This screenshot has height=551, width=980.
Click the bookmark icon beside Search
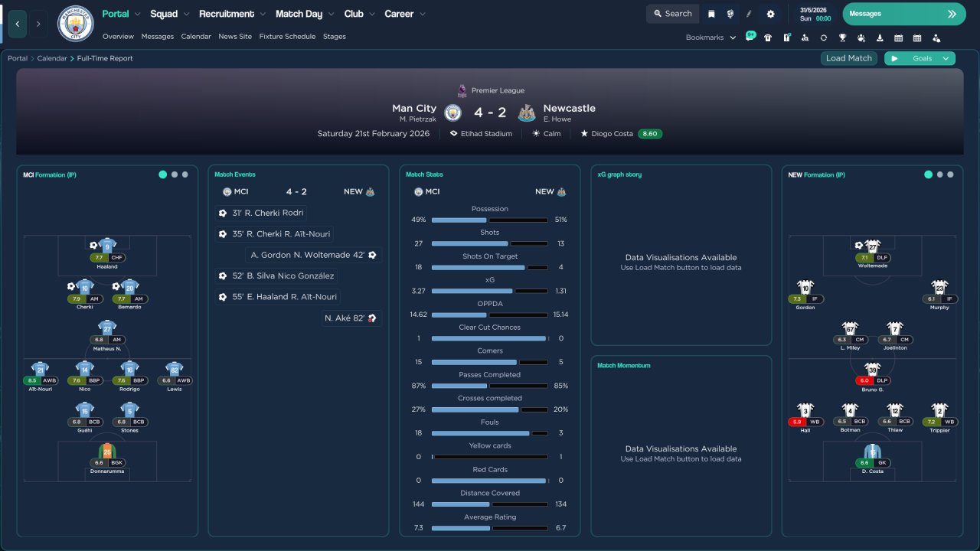pyautogui.click(x=711, y=14)
